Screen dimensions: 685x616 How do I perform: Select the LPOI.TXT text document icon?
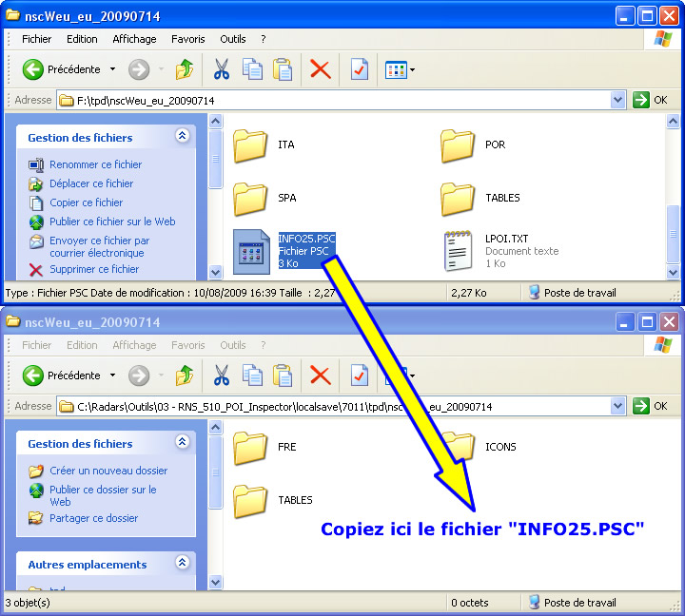click(x=460, y=251)
